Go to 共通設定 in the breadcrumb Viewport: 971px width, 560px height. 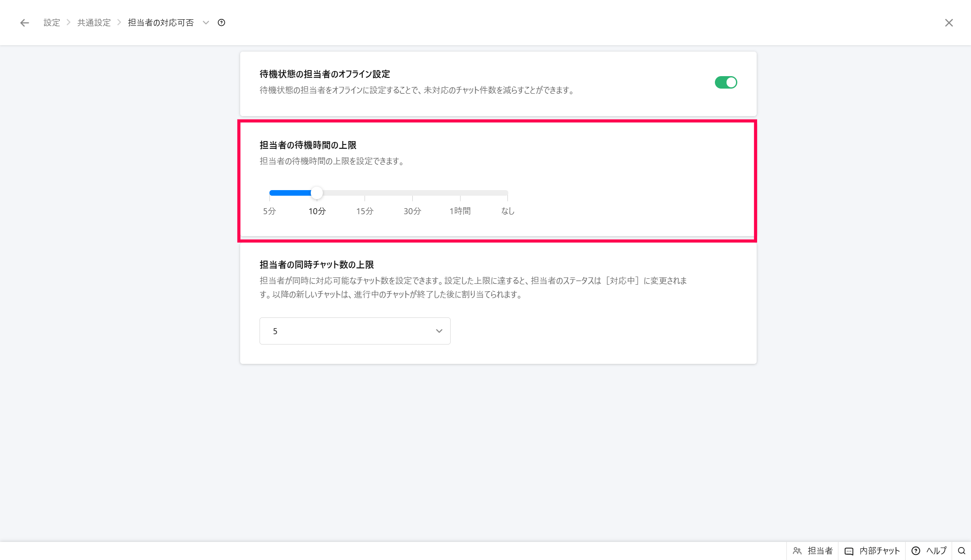coord(94,23)
